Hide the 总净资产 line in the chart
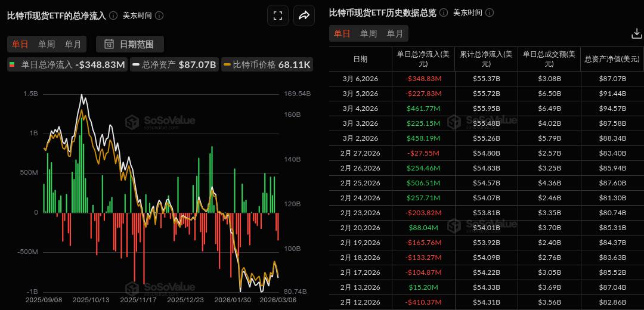 (174, 64)
